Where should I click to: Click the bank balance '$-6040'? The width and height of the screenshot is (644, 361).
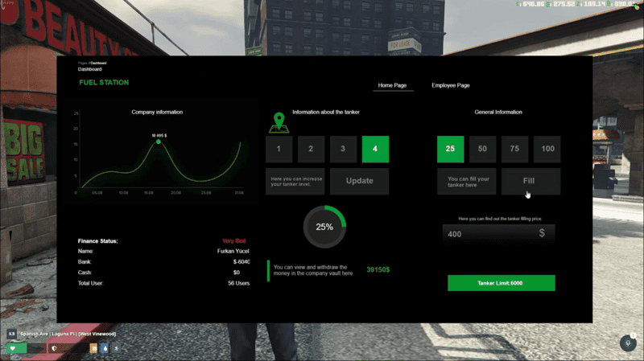click(x=242, y=262)
